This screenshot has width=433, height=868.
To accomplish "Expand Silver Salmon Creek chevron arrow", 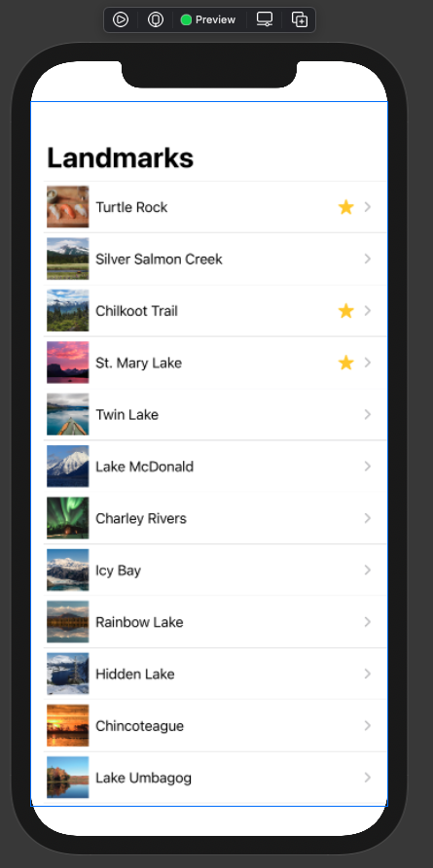I will coord(368,259).
